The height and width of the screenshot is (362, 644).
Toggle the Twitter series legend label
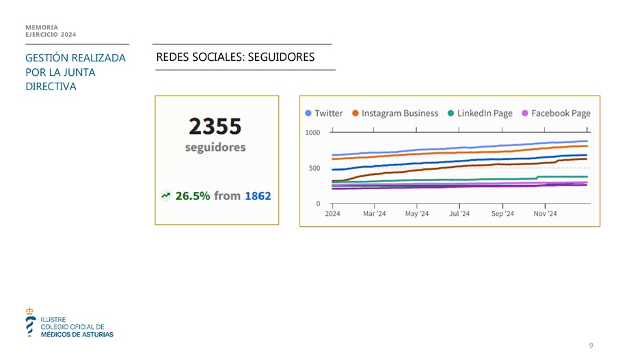coord(329,113)
